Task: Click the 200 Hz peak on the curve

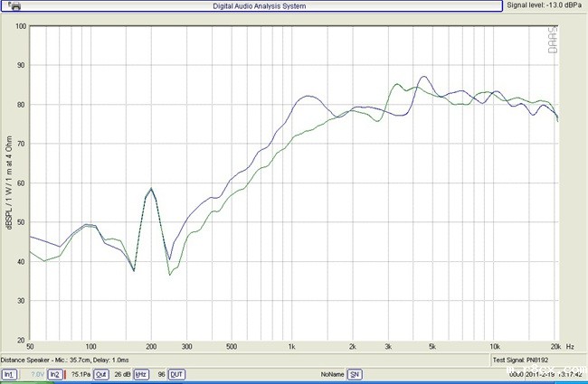Action: pyautogui.click(x=151, y=189)
